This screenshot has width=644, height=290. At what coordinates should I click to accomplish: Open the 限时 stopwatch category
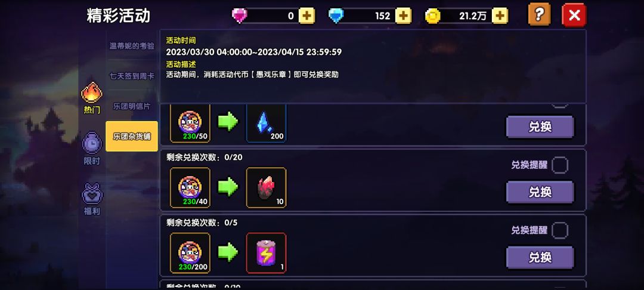pyautogui.click(x=92, y=149)
